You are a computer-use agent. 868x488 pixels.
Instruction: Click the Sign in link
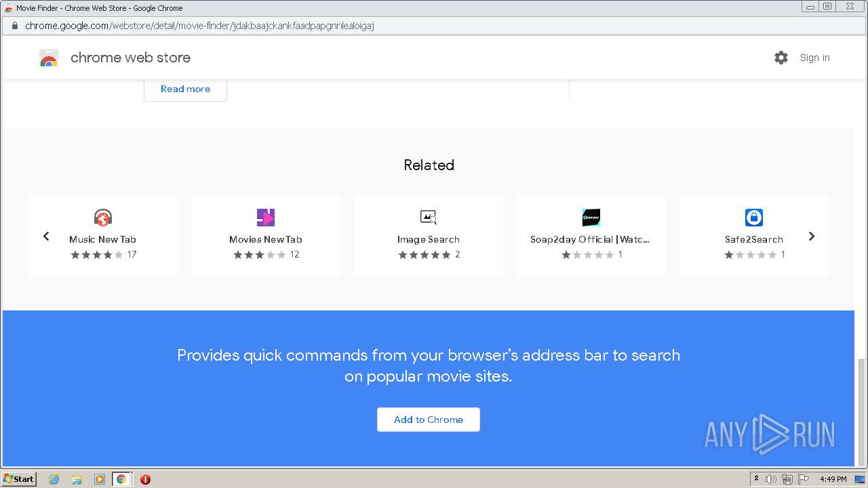tap(814, 58)
